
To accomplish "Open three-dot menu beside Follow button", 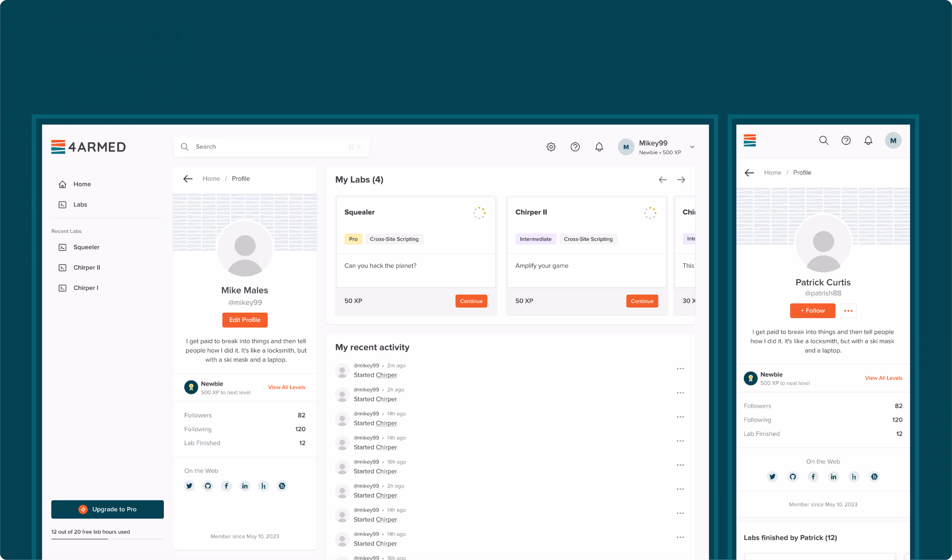I will (848, 310).
